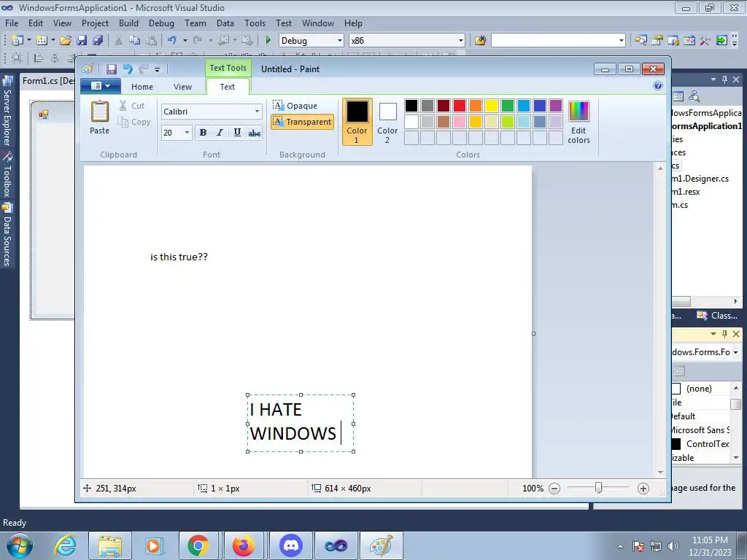Select Color 1 button
Screen dimensions: 747x560
(357, 122)
